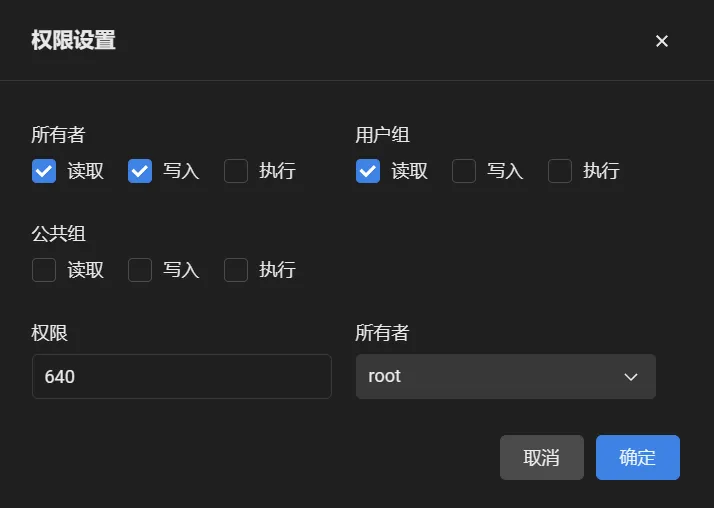Screen dimensions: 714x508
Task: Enable the 所有者 执行 checkbox
Action: click(x=236, y=171)
